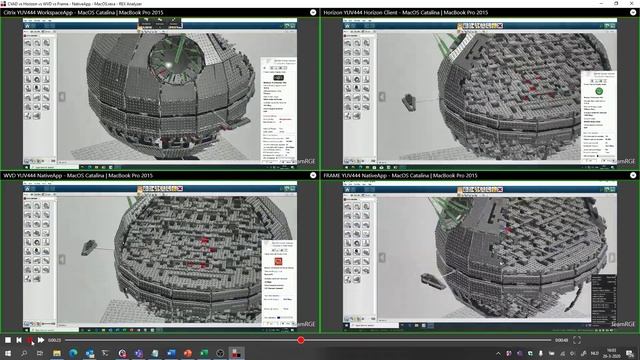Expand the system tray hidden icons chevron
640x360 pixels.
pyautogui.click(x=498, y=353)
